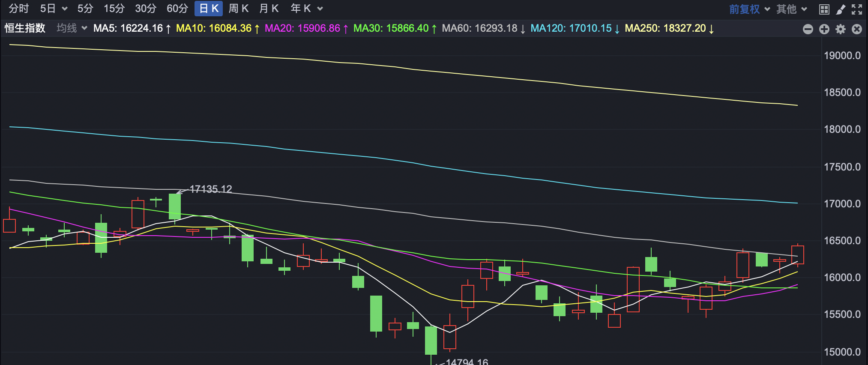The height and width of the screenshot is (365, 868).
Task: Switch to the 30分 chart period
Action: [146, 9]
